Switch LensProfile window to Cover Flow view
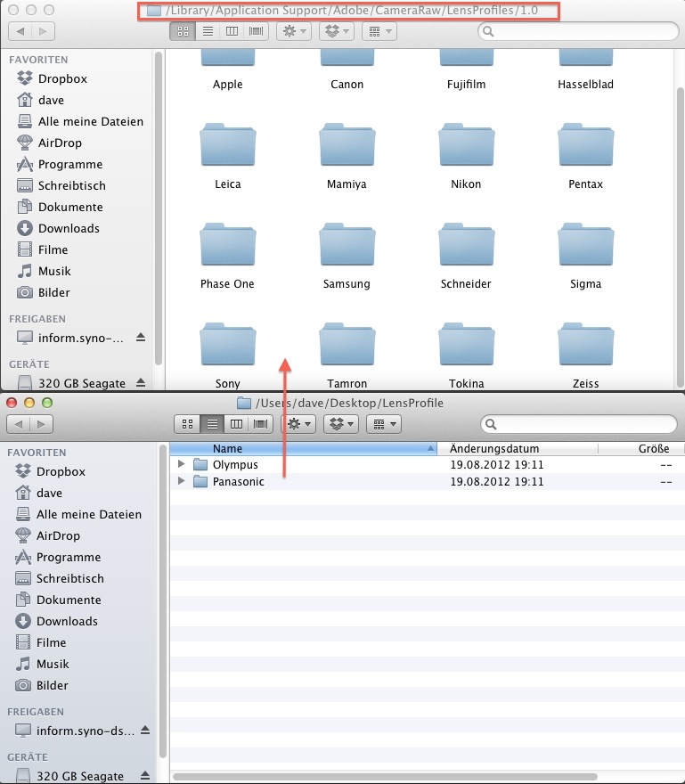Viewport: 685px width, 784px height. click(x=260, y=424)
